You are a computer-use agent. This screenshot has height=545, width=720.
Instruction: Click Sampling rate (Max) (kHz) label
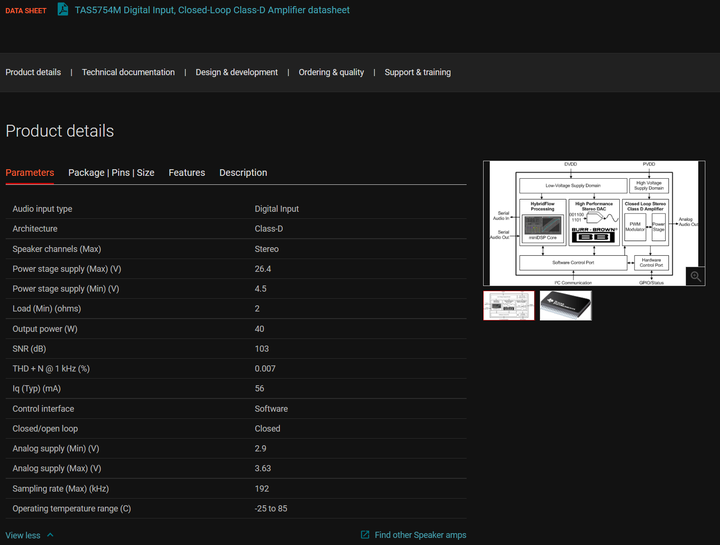point(61,489)
